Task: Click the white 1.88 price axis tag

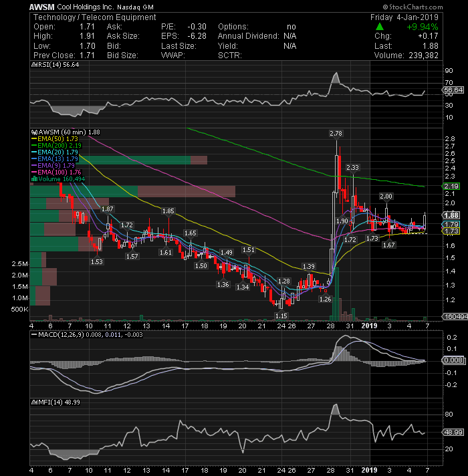Action: [451, 215]
